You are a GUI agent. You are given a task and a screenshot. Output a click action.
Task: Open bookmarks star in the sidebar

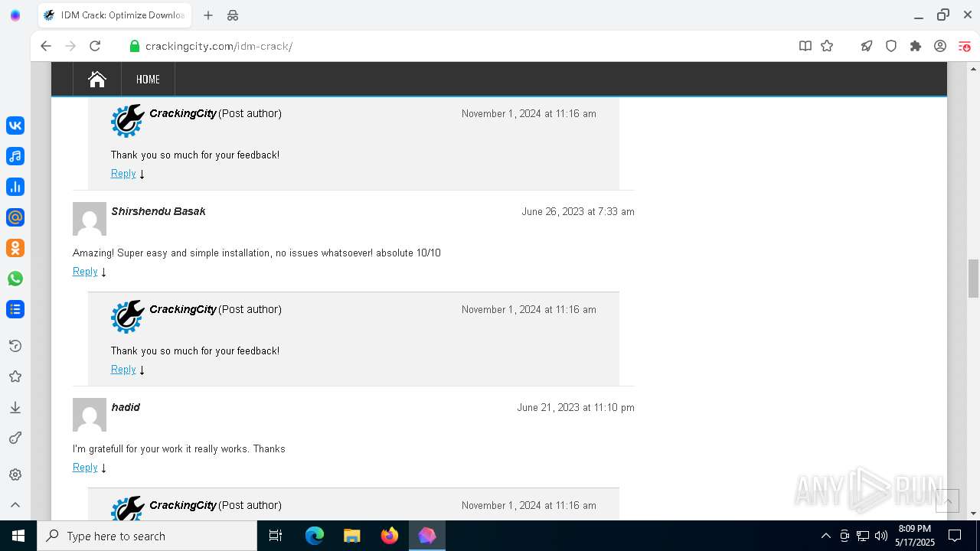point(15,377)
